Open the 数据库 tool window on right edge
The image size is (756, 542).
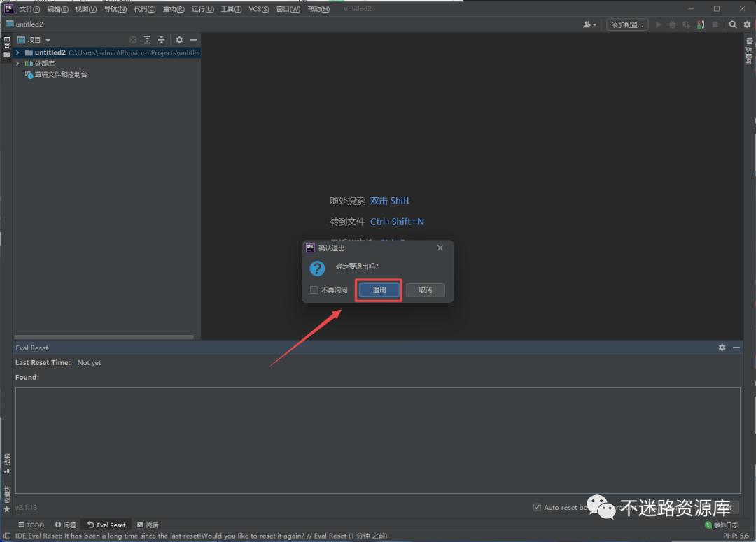(749, 51)
